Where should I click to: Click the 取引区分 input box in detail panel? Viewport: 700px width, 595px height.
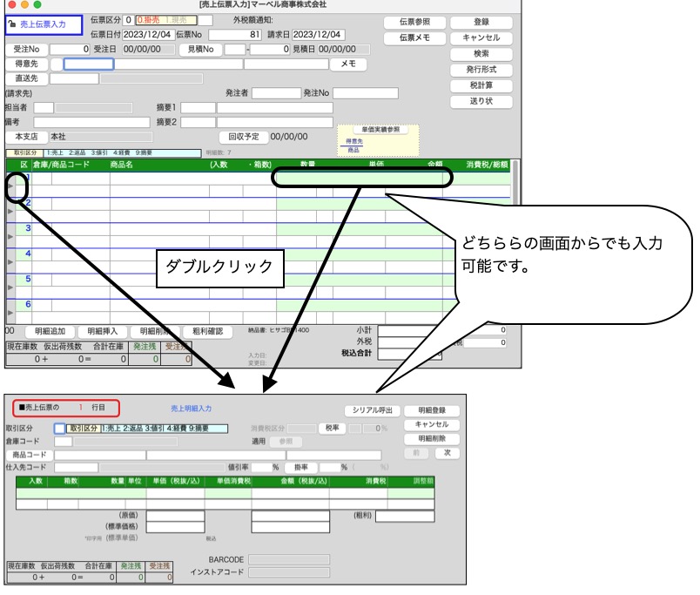[x=59, y=428]
